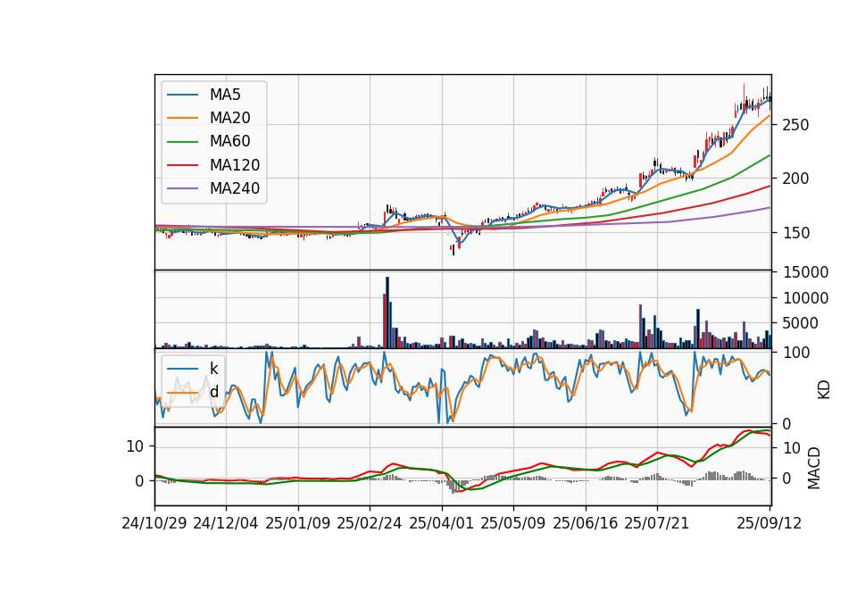
Task: Click the MA60 legend label
Action: pyautogui.click(x=229, y=142)
